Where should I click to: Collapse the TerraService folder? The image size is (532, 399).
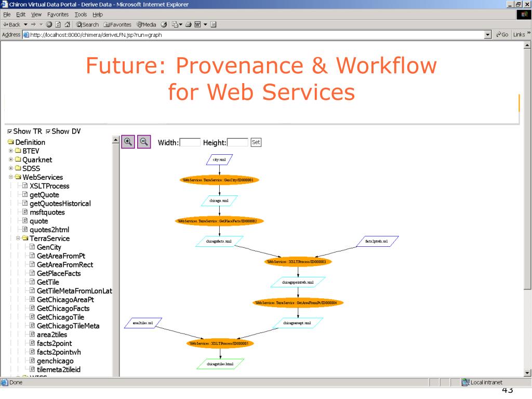click(18, 238)
